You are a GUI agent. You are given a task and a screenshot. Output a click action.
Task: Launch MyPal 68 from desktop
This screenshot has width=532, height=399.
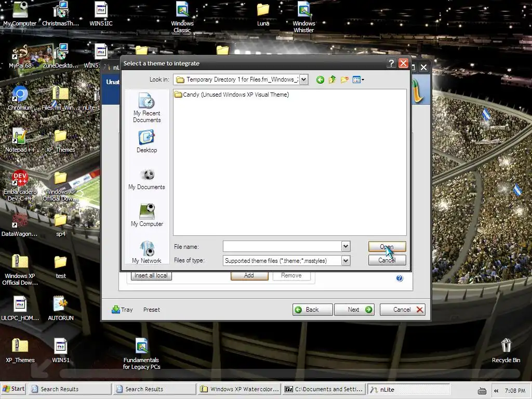pos(20,56)
